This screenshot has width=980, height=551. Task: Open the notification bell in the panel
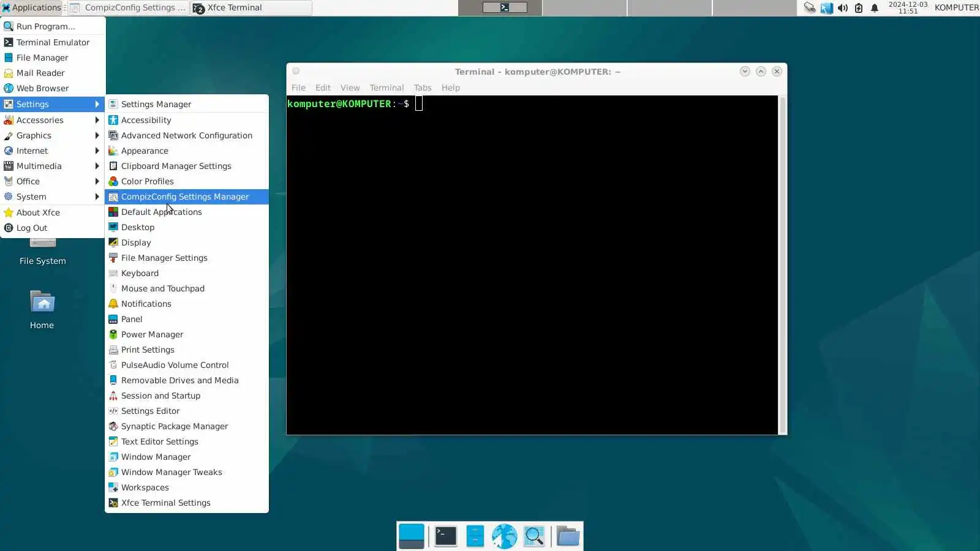[875, 8]
